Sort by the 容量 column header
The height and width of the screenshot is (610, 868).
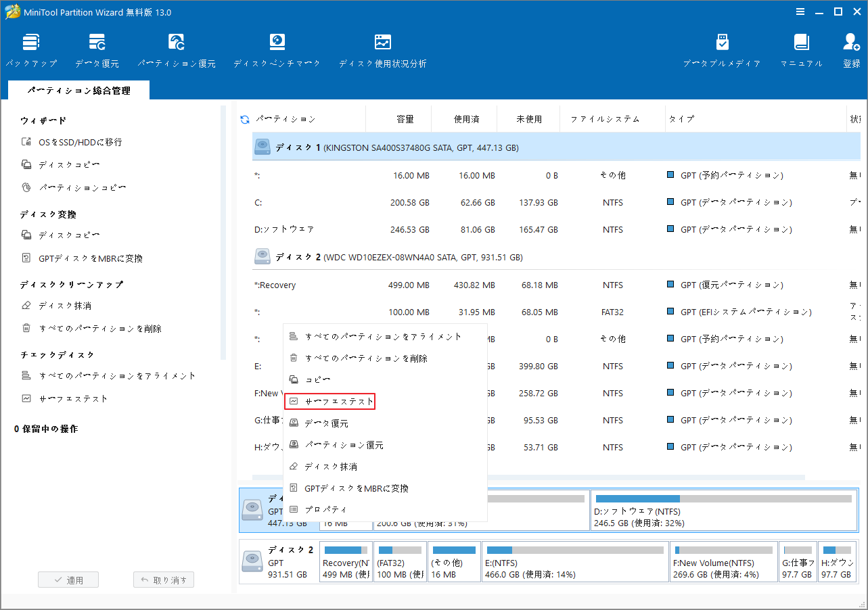pyautogui.click(x=405, y=120)
